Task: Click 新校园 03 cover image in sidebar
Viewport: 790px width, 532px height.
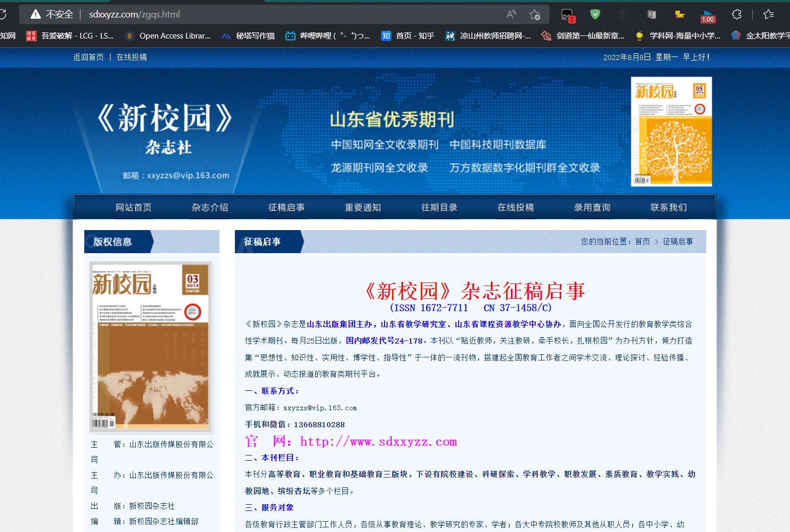Action: coord(151,347)
